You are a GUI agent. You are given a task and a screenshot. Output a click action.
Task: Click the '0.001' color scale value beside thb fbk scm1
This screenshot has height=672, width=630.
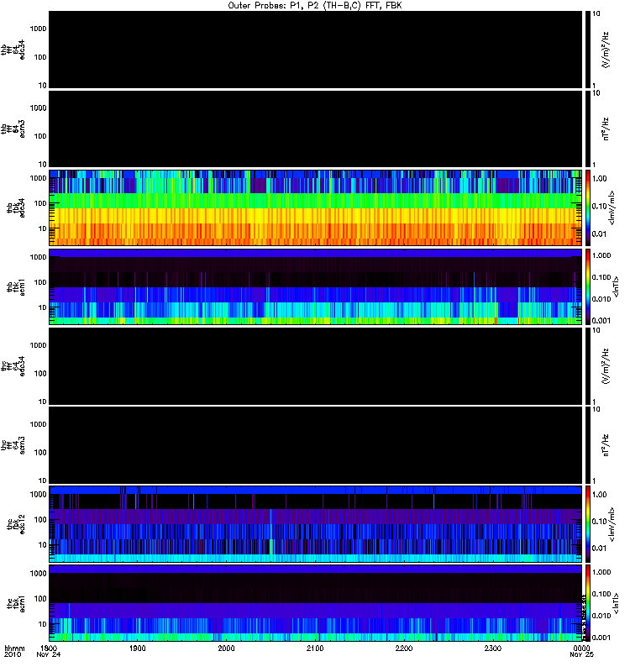601,321
